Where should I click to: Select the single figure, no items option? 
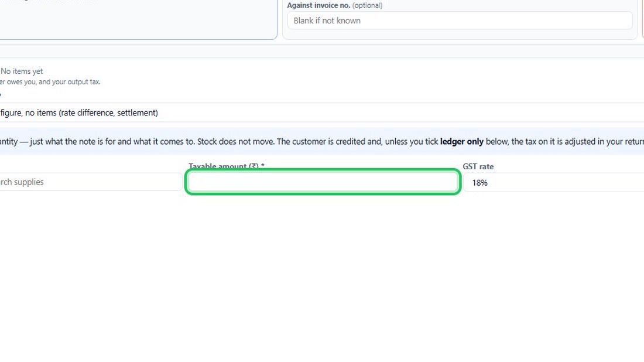pyautogui.click(x=322, y=112)
